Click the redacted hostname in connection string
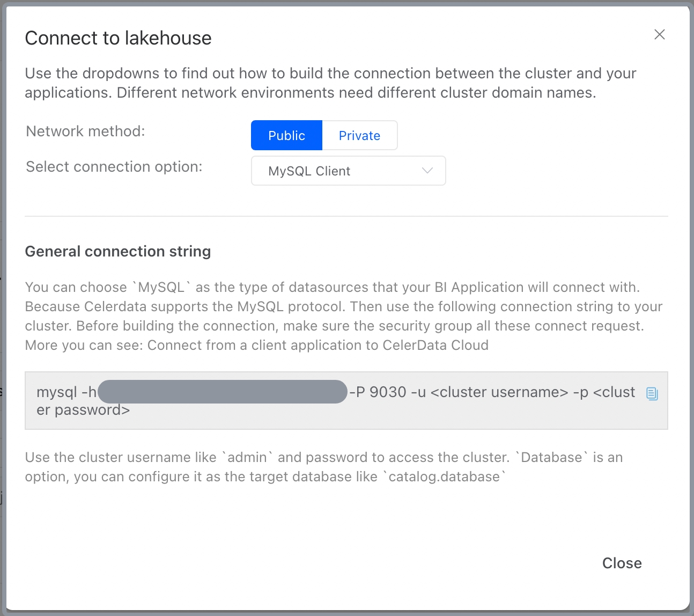694x616 pixels. pos(223,392)
